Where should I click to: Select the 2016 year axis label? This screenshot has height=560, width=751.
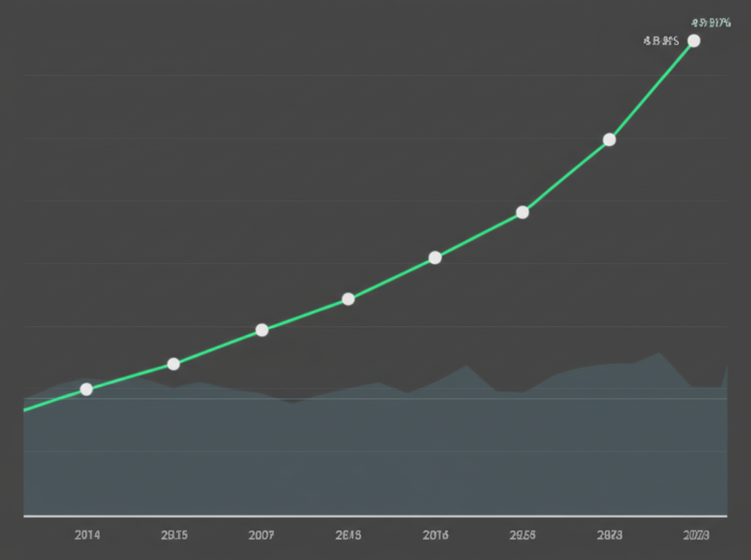pyautogui.click(x=435, y=535)
